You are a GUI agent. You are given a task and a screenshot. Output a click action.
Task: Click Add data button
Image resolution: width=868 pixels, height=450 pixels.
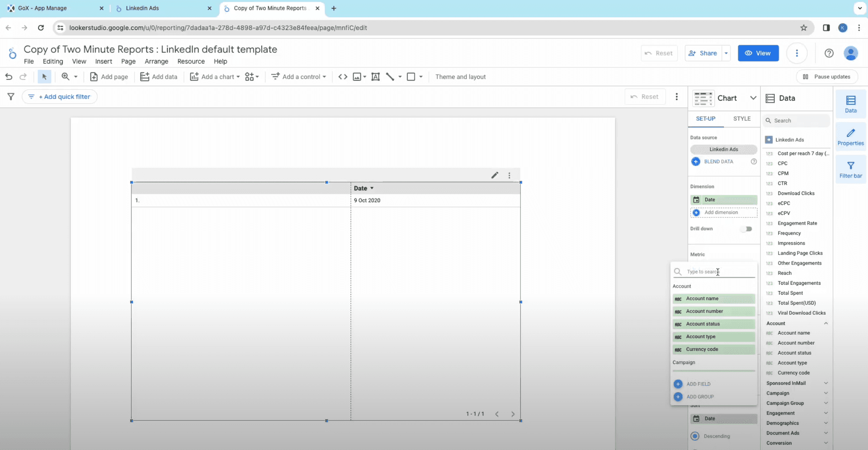pos(159,77)
